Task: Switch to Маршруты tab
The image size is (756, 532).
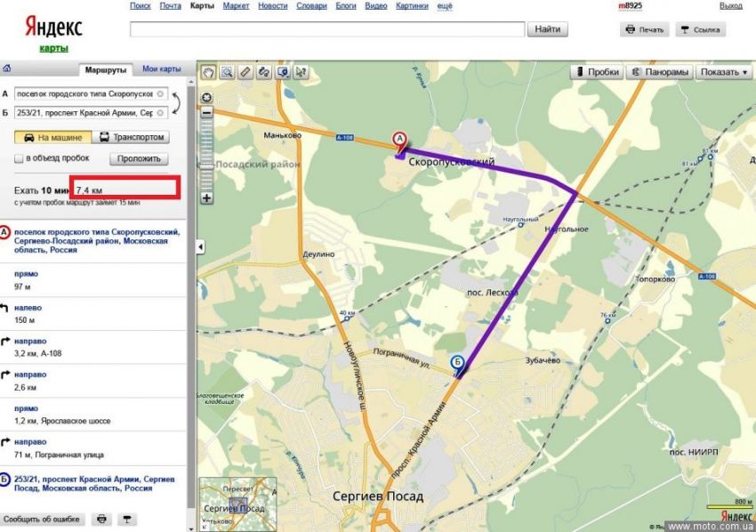Action: (106, 69)
